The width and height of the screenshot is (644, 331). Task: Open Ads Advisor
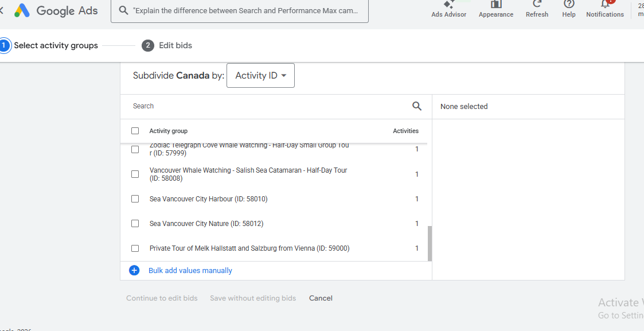pos(448,9)
